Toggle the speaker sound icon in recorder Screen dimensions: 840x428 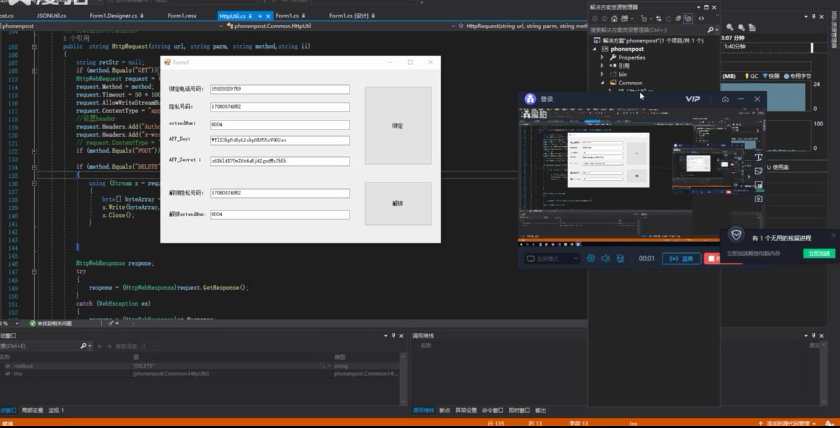coord(605,258)
